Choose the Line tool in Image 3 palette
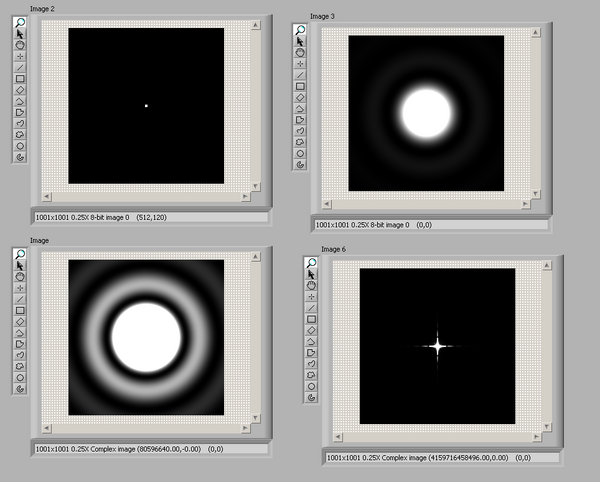The image size is (600, 482). click(300, 75)
